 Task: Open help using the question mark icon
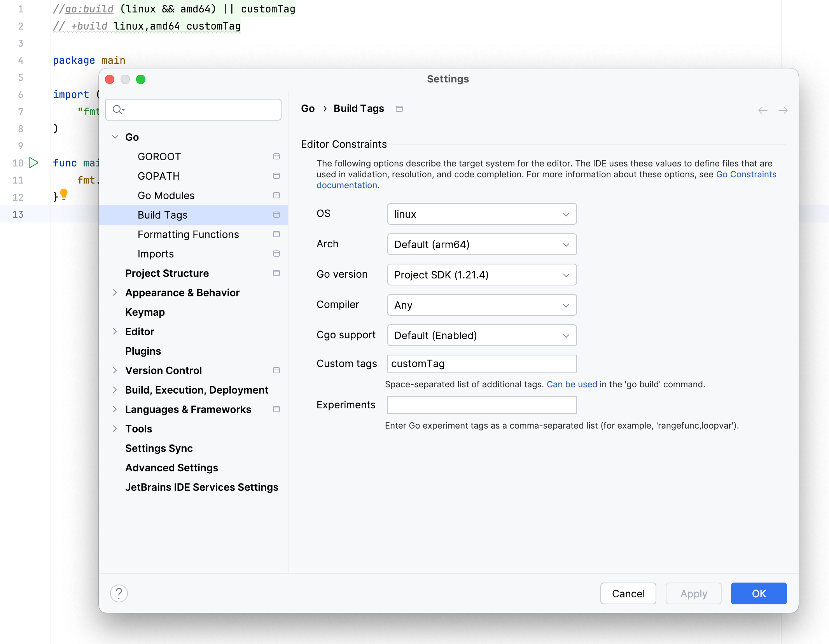click(x=119, y=594)
